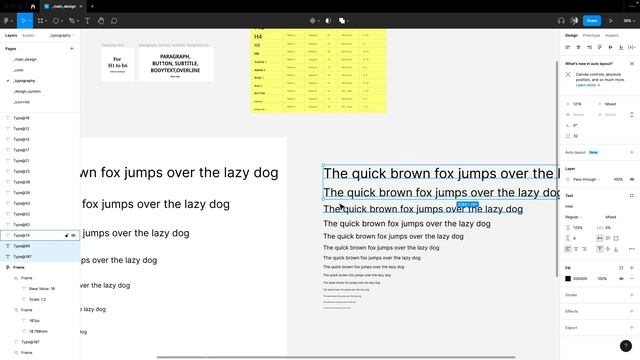This screenshot has width=640, height=360.
Task: Click the Create component icon
Action: [313, 20]
